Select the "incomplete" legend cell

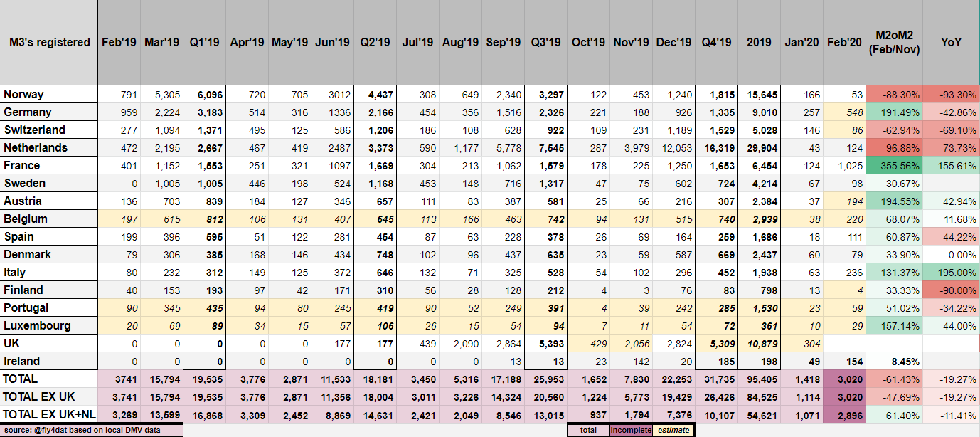pos(632,430)
